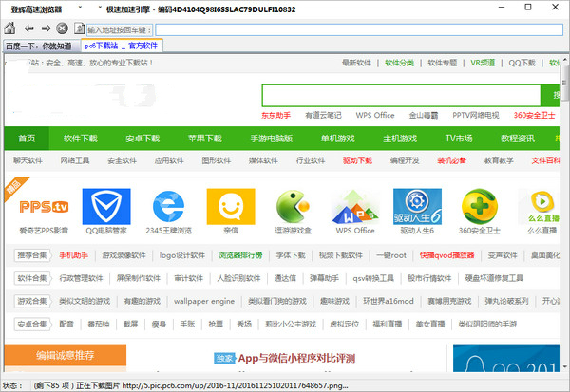Image resolution: width=570 pixels, height=392 pixels.
Task: Open the WPS Office icon
Action: [355, 206]
